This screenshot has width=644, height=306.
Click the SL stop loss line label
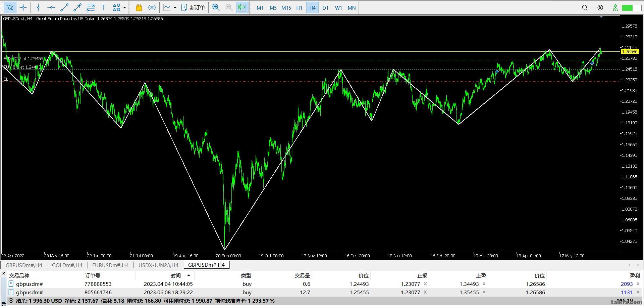point(6,79)
